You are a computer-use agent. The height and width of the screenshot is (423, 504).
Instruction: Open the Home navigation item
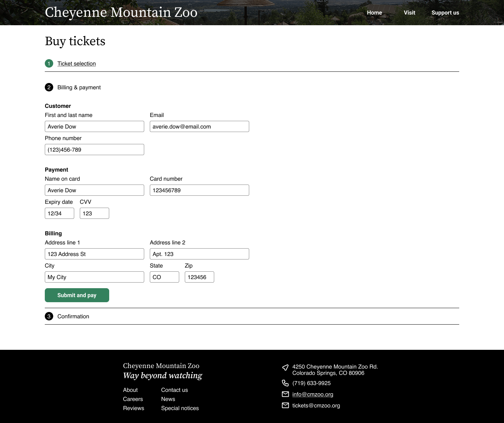(x=374, y=13)
